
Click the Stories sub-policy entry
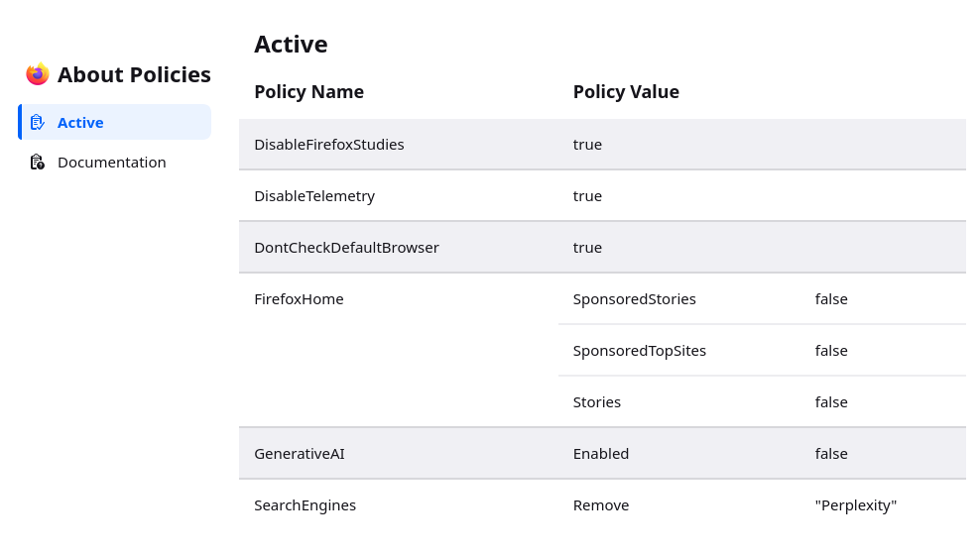coord(597,402)
